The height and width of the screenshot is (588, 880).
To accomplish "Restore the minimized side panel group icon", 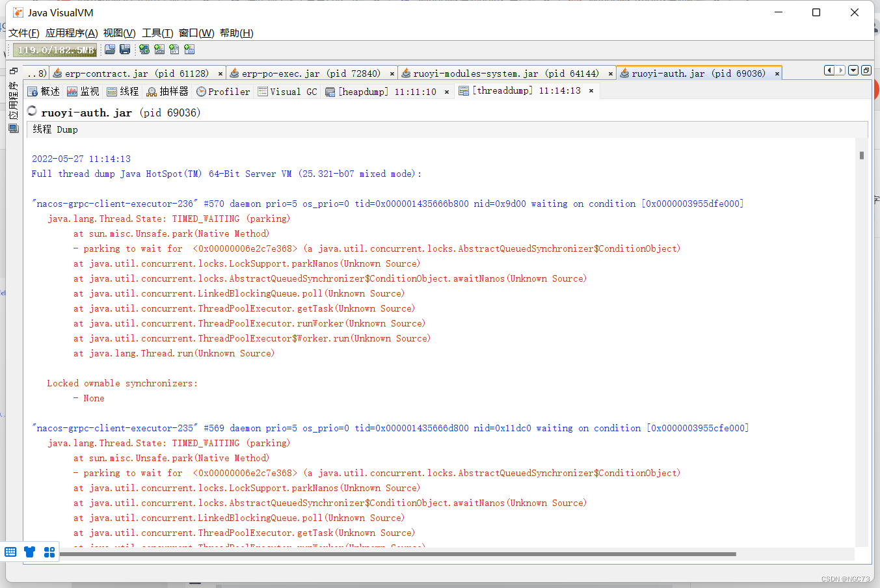I will pos(13,72).
